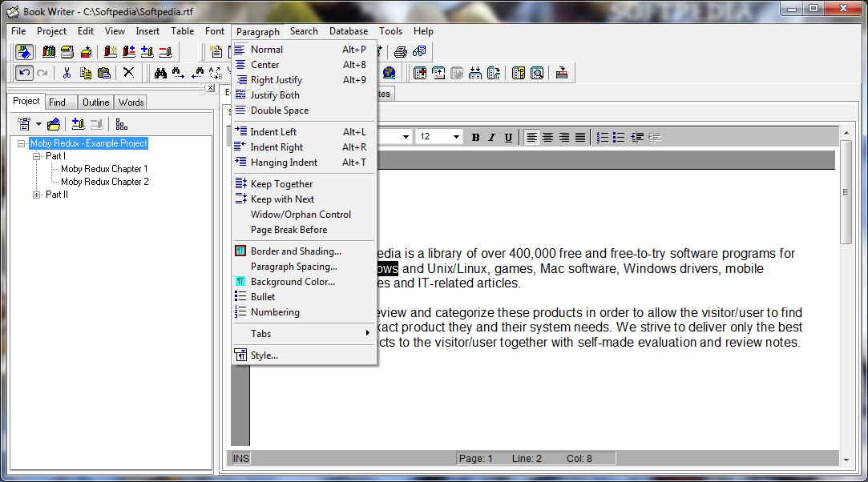The width and height of the screenshot is (868, 482).
Task: Switch to the Outline tab
Action: click(95, 102)
